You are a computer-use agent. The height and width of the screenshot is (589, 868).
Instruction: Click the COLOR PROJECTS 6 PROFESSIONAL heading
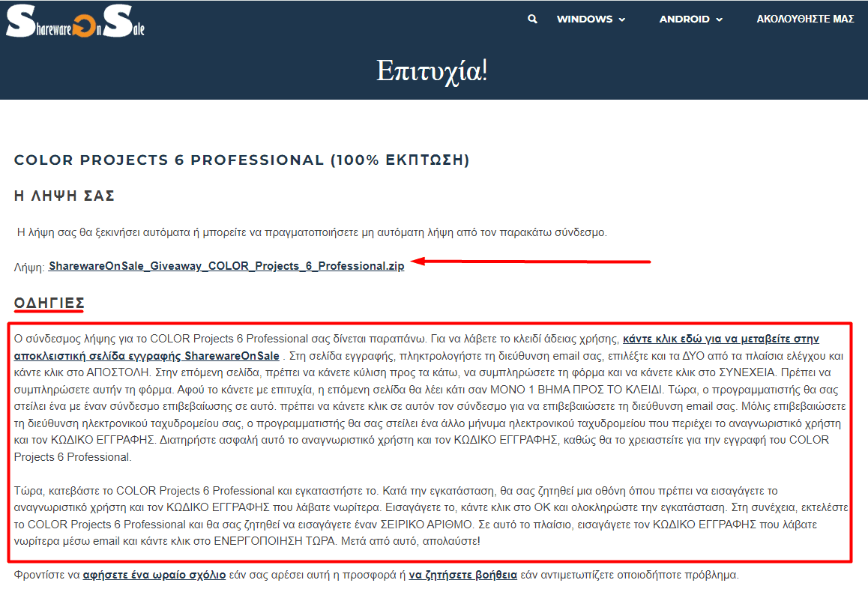click(x=241, y=160)
